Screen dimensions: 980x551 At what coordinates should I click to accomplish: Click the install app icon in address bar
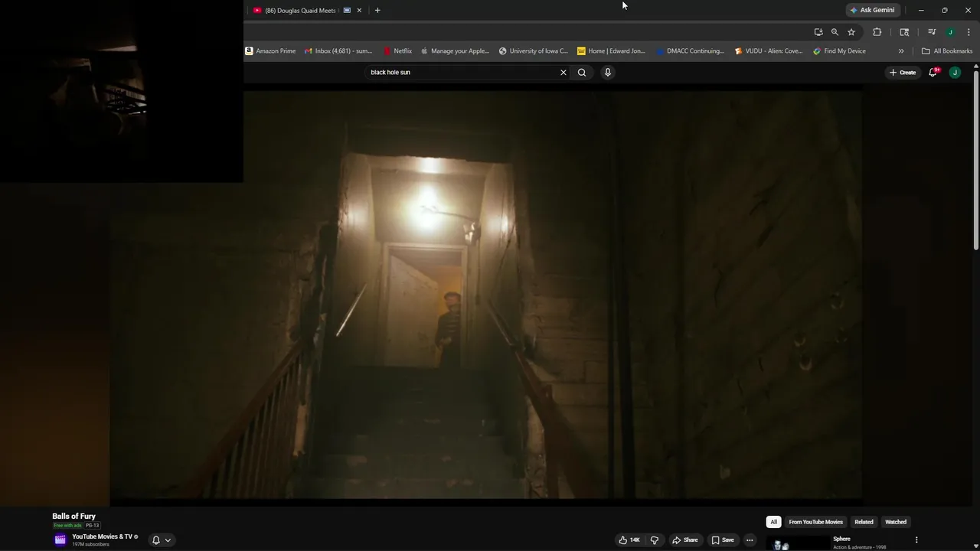818,32
